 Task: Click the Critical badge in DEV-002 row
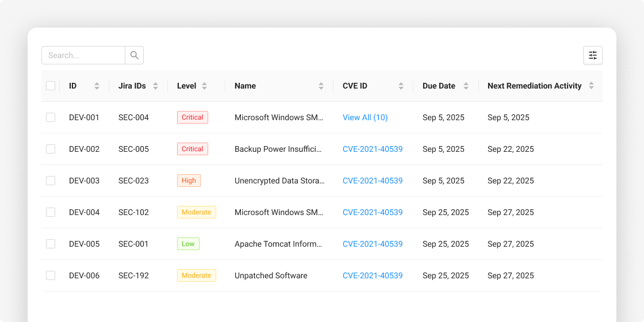click(x=193, y=149)
